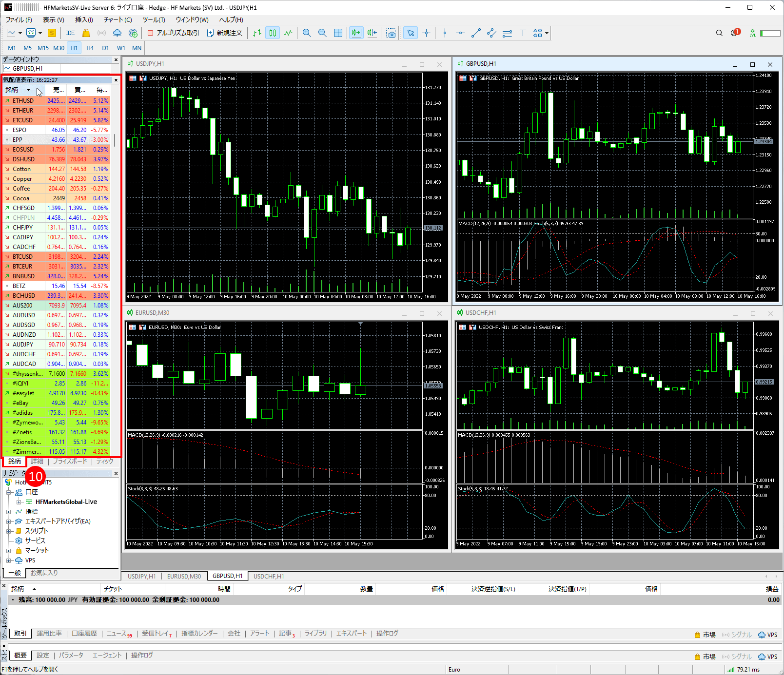
Task: Open the shapes objects dropdown arrow
Action: point(547,33)
